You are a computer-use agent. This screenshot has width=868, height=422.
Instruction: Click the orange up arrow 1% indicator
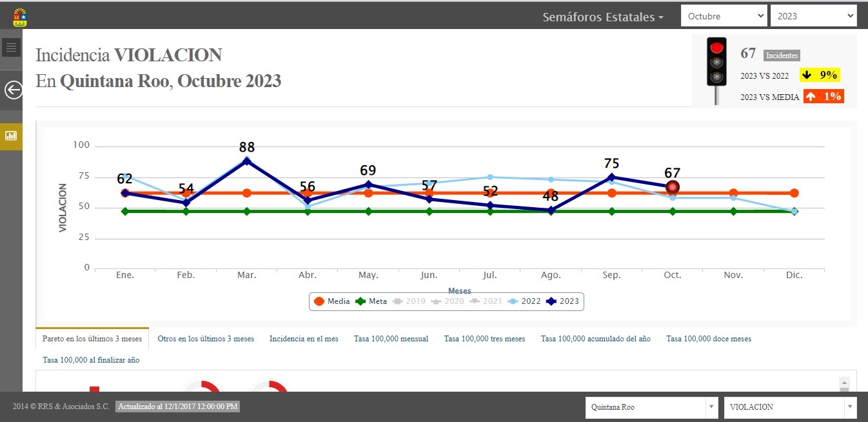point(824,97)
